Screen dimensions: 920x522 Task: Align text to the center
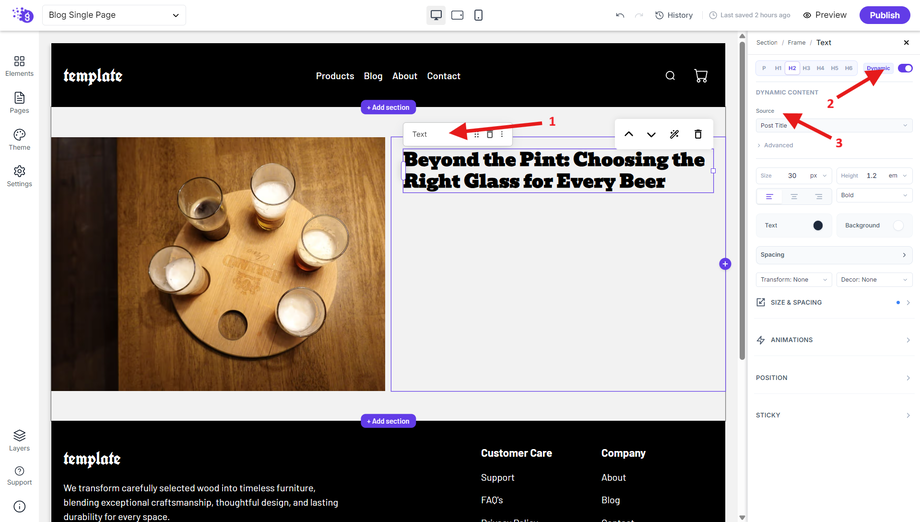[794, 196]
